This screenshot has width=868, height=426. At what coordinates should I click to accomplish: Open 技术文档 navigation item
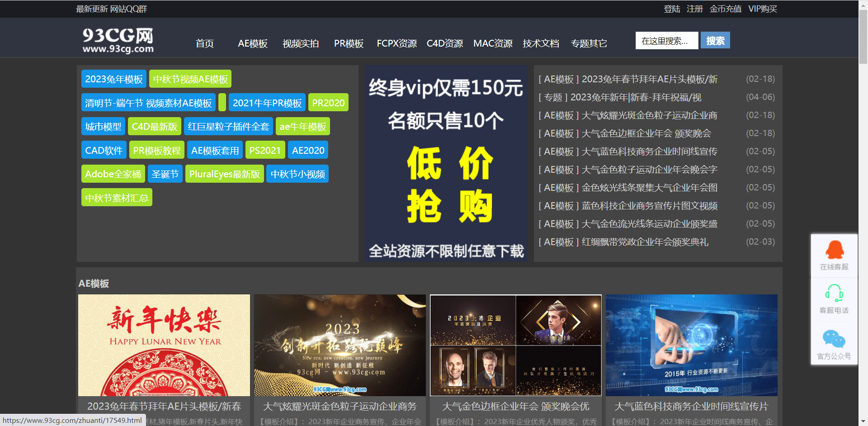click(x=541, y=43)
